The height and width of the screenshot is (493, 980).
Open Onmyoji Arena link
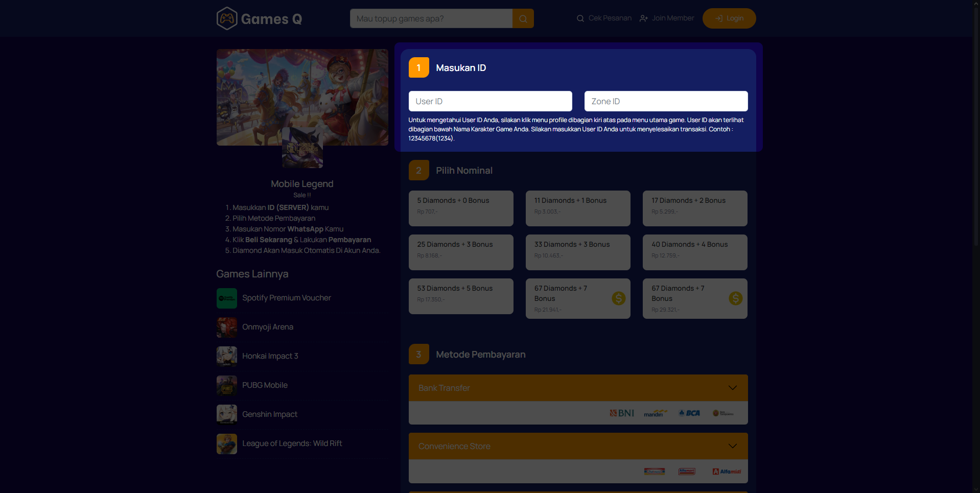click(x=268, y=327)
